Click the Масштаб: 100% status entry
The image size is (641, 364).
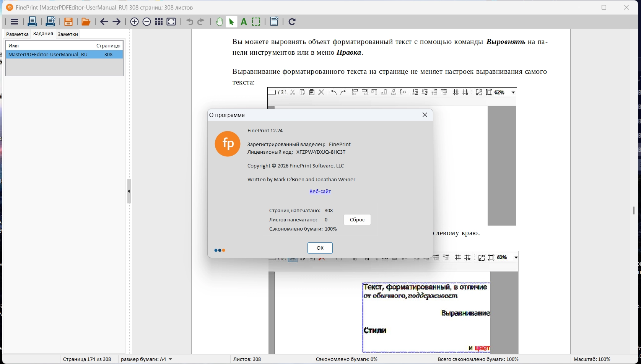click(592, 359)
